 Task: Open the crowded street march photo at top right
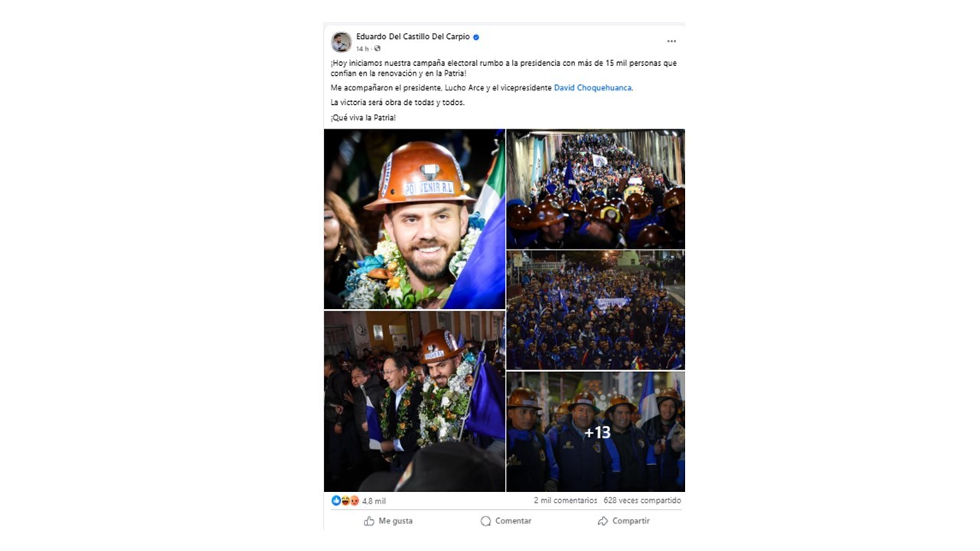[x=596, y=189]
